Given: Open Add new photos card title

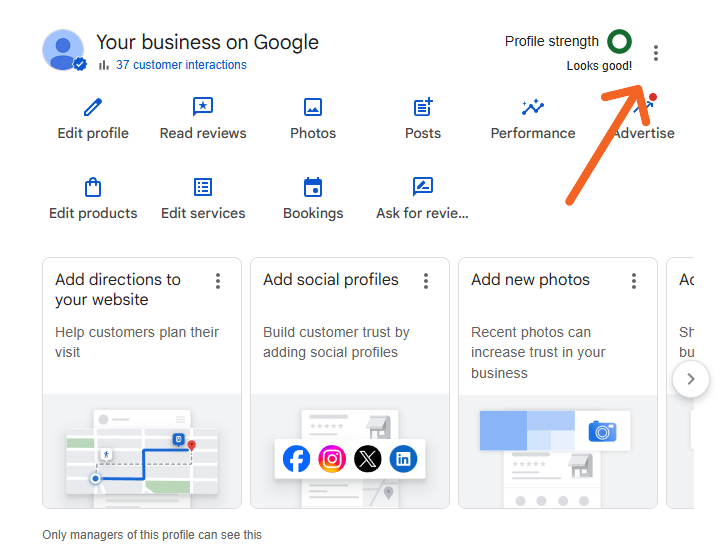Looking at the screenshot, I should [530, 279].
